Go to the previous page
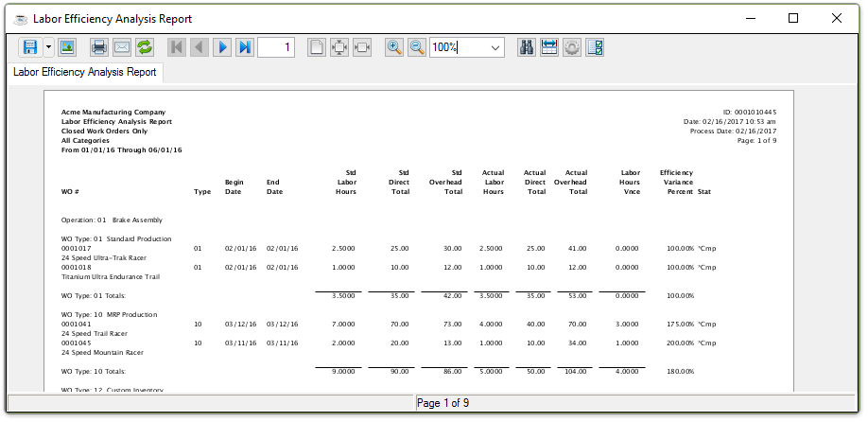The image size is (868, 422). [x=200, y=47]
